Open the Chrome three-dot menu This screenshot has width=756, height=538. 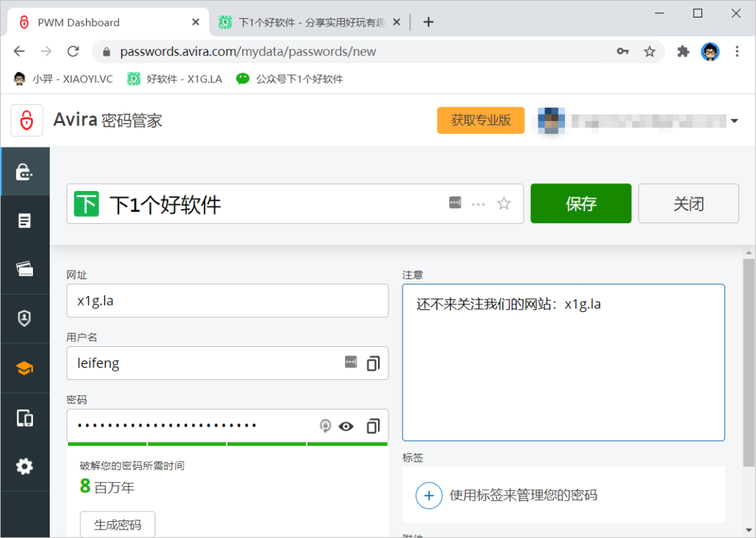(736, 51)
